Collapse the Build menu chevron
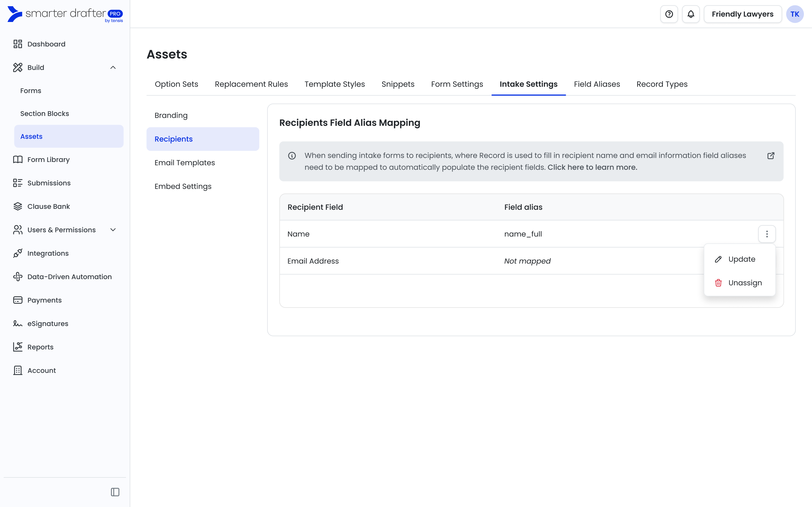 click(113, 67)
